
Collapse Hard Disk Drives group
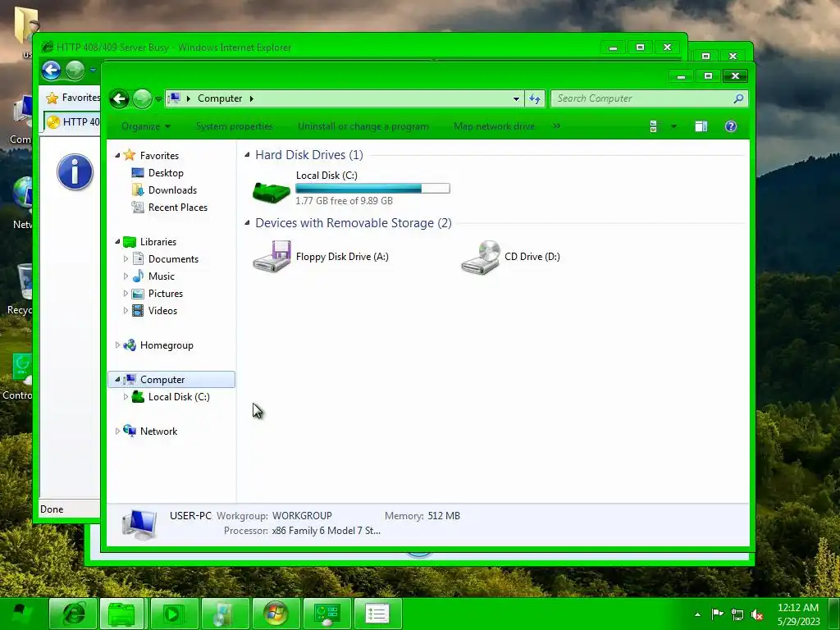pos(247,155)
